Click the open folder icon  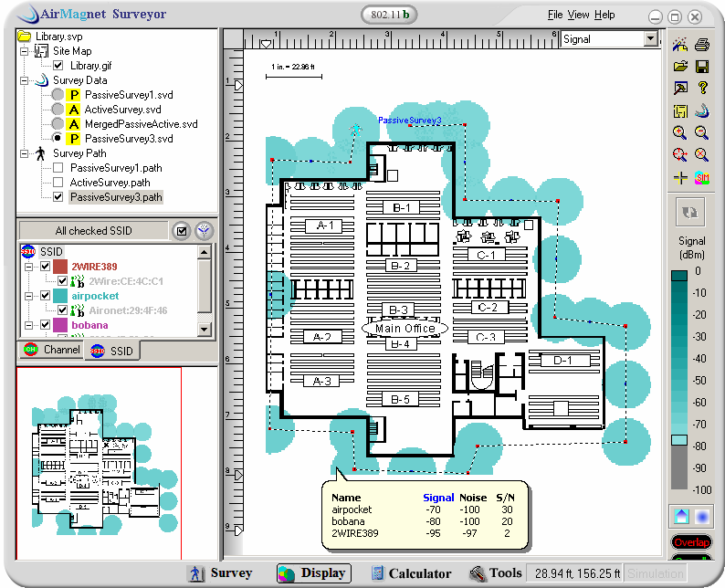[679, 66]
